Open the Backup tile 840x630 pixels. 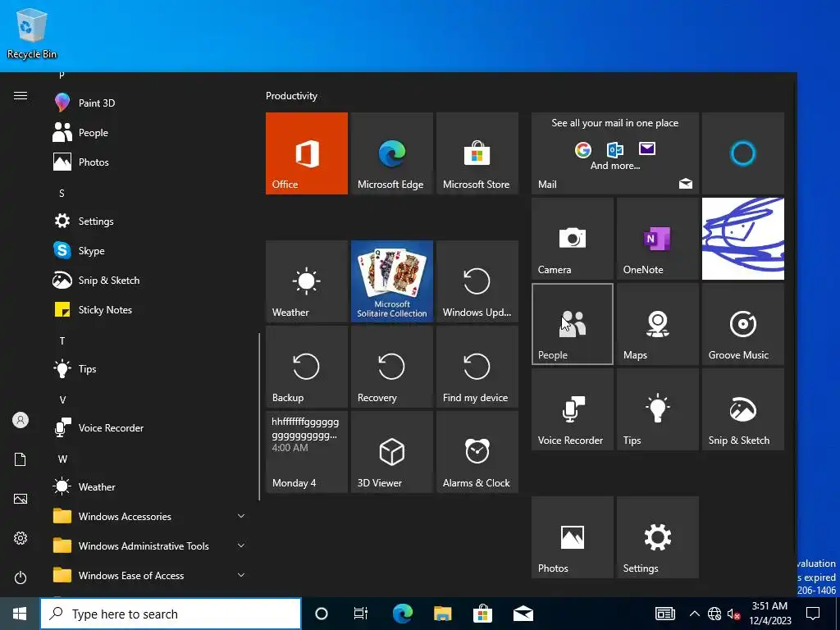[x=307, y=367]
